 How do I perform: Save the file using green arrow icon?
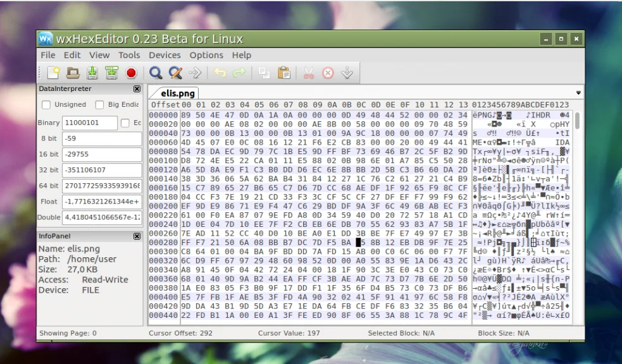point(92,73)
